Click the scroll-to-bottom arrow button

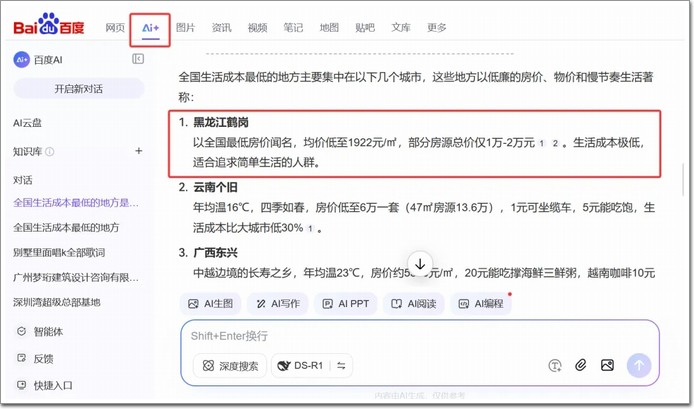click(x=420, y=262)
